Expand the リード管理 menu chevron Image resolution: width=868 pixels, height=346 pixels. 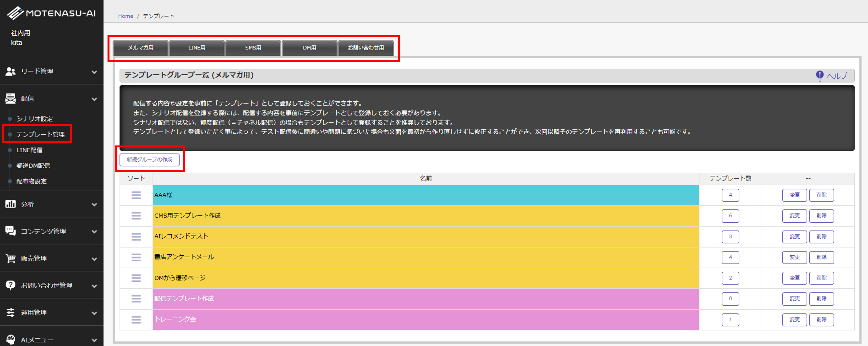(x=94, y=72)
